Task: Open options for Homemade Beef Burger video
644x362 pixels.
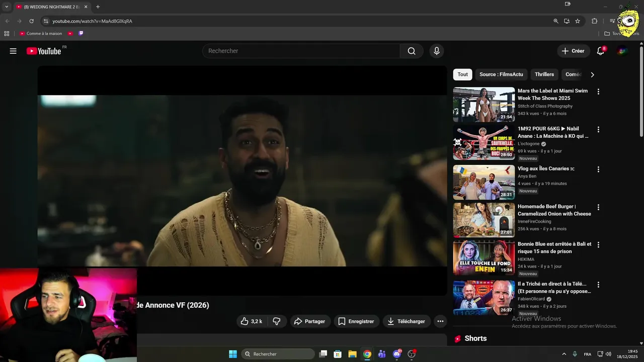Action: pos(598,207)
